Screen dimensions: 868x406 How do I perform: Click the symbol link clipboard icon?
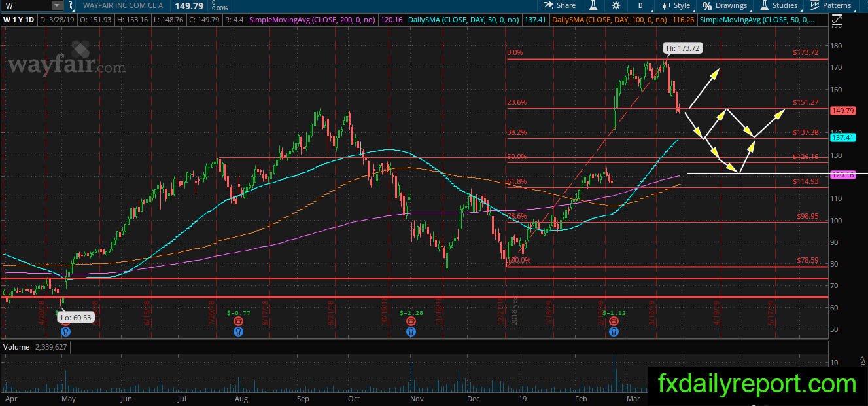[x=71, y=5]
